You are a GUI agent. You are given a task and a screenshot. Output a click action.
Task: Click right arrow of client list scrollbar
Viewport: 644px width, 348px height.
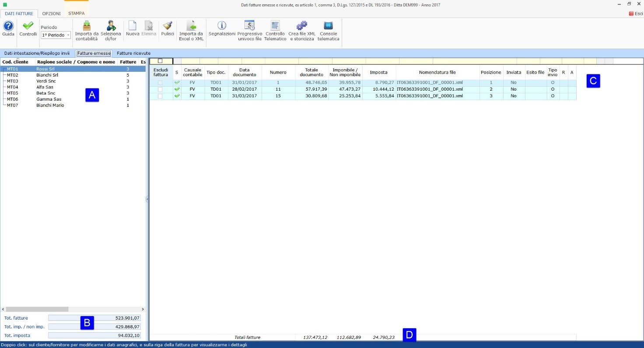point(143,309)
